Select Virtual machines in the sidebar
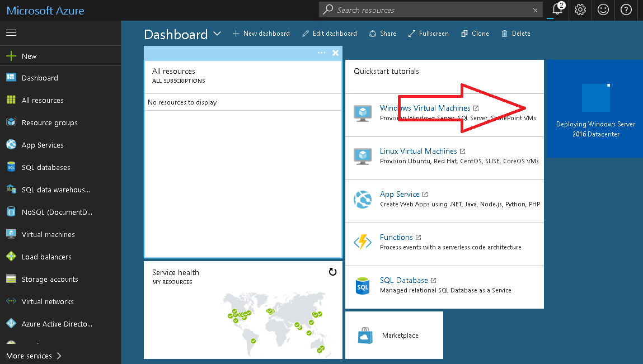Viewport: 643px width, 364px height. coord(48,234)
